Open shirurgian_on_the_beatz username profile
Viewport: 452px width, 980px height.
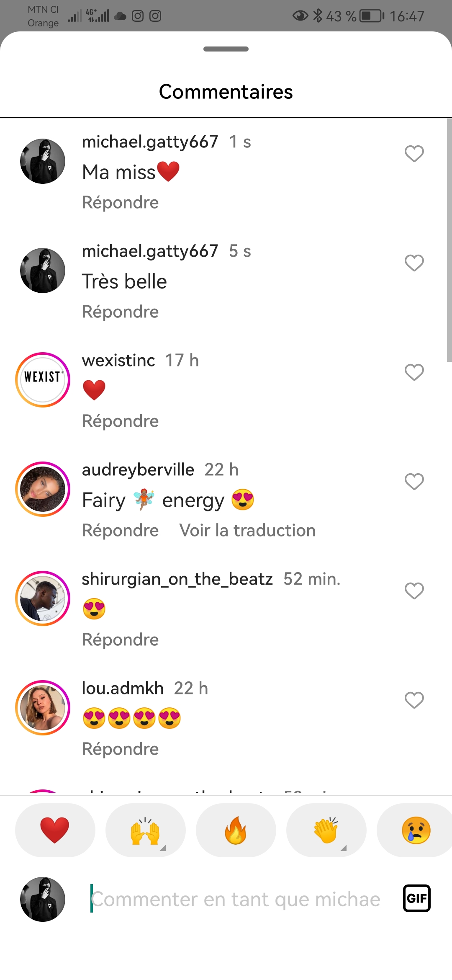(177, 579)
